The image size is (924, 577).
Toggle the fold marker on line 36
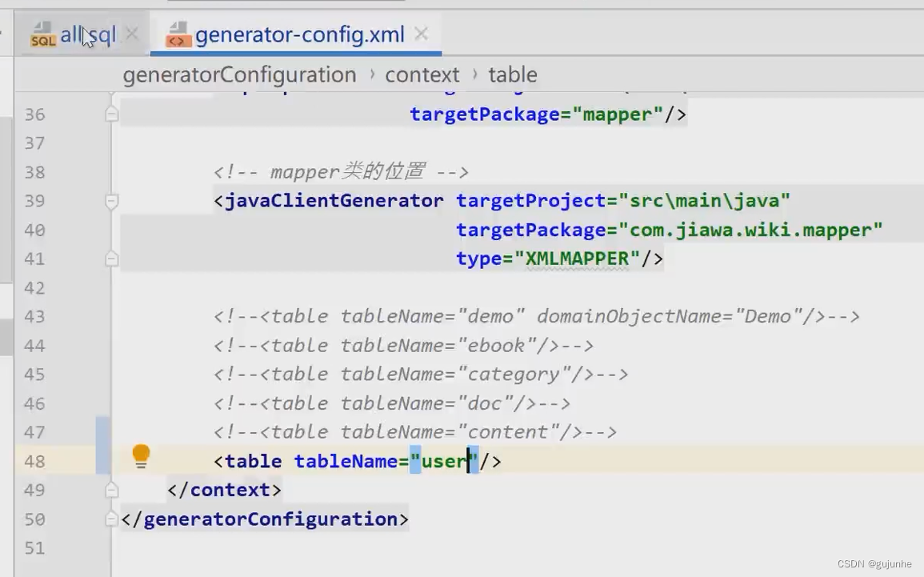click(111, 114)
